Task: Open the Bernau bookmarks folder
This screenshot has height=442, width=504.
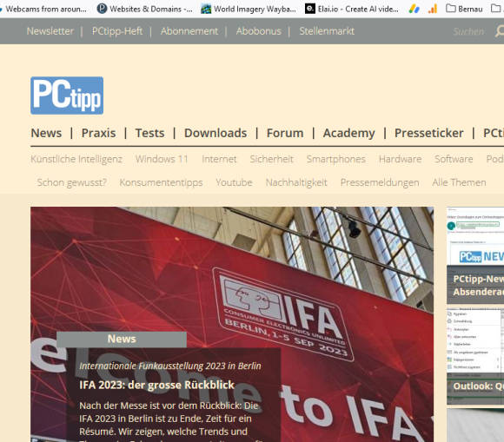Action: pos(464,9)
